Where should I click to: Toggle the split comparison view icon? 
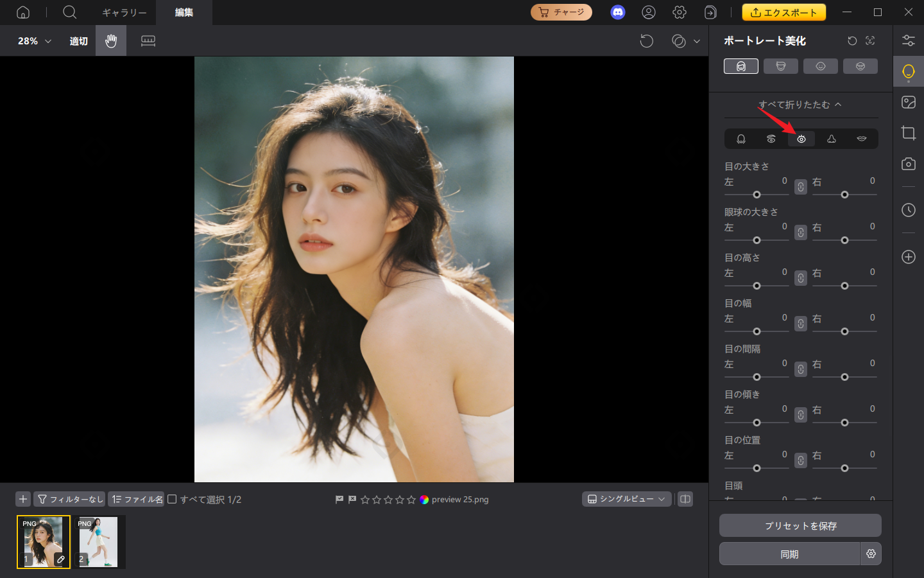(685, 499)
